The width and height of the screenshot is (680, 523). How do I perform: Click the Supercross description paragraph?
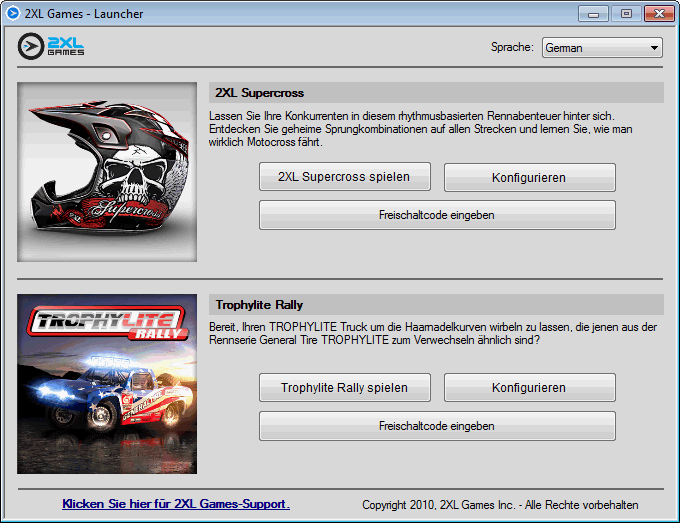(x=420, y=129)
